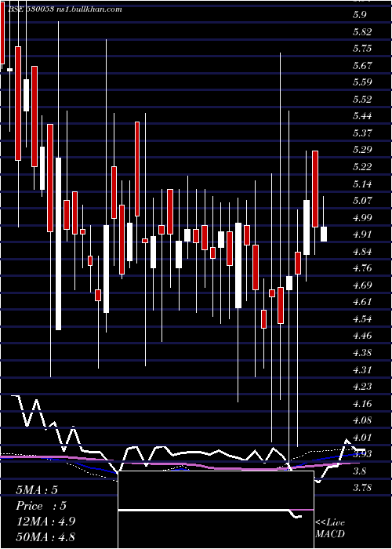392x549 pixels.
Task: Click the 5.22 price axis label
Action: (x=362, y=166)
